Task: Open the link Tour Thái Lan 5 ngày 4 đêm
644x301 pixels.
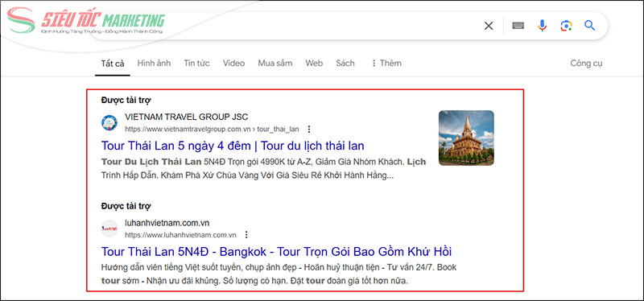Action: pyautogui.click(x=233, y=146)
